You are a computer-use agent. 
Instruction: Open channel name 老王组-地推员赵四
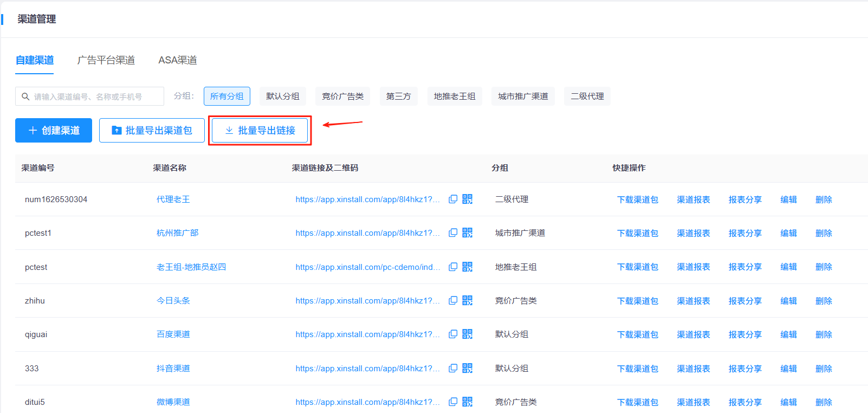[x=191, y=267]
